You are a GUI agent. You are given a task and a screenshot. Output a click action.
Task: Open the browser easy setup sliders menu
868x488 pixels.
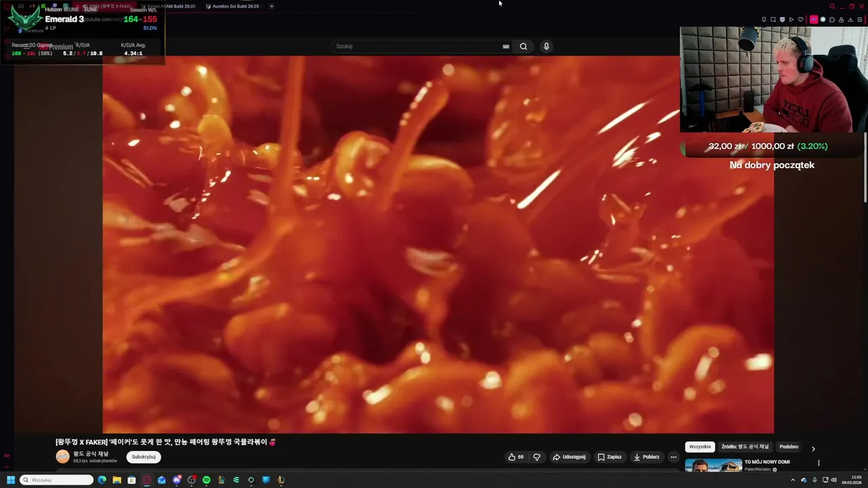(x=860, y=20)
